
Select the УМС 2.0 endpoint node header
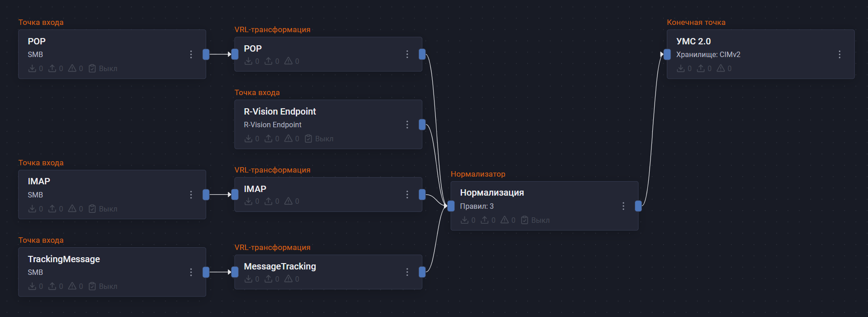click(693, 41)
